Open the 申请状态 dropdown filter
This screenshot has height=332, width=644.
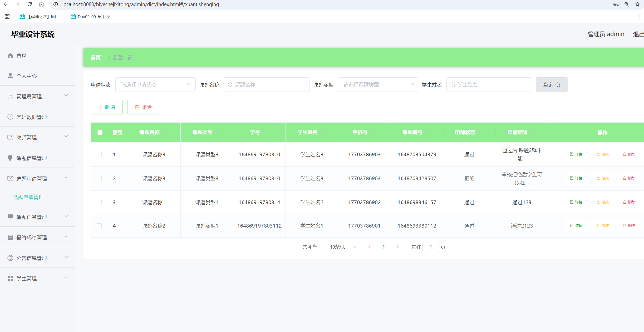(x=155, y=84)
